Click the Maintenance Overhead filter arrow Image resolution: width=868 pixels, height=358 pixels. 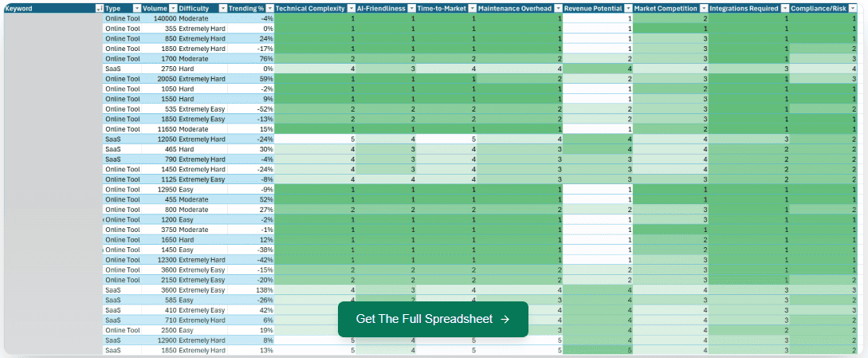[558, 8]
